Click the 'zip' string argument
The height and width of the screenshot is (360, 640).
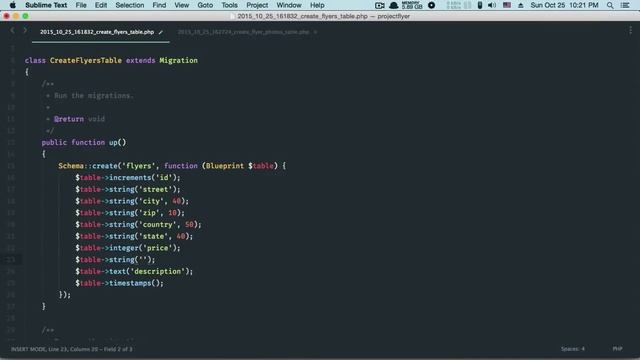tap(149, 213)
